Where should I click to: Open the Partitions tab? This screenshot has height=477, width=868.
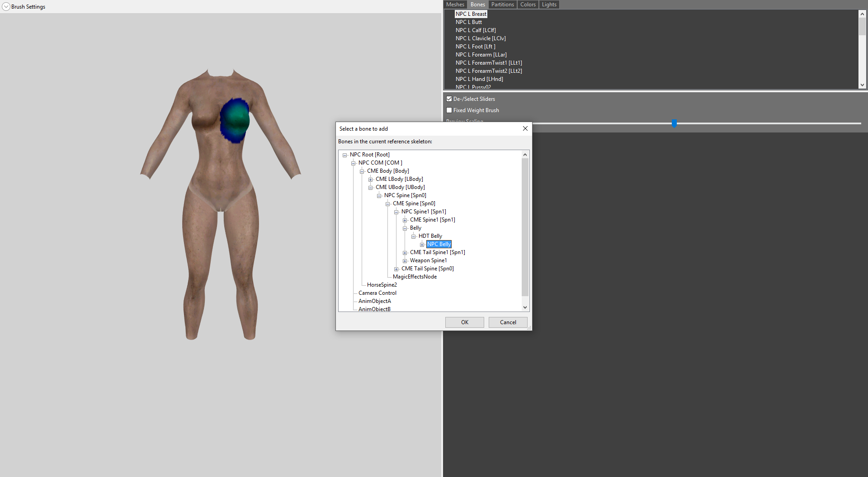click(x=502, y=5)
